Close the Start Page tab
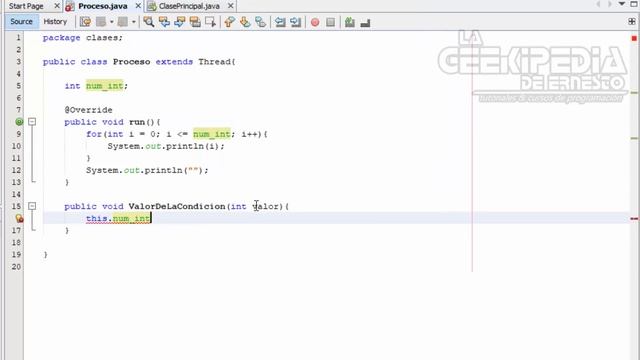The image size is (640, 360). (57, 6)
